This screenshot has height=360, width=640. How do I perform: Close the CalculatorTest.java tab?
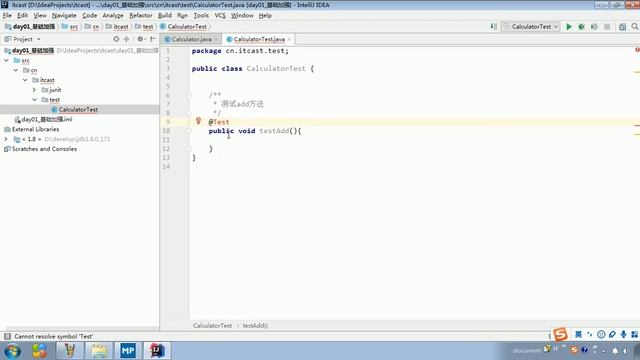[289, 39]
